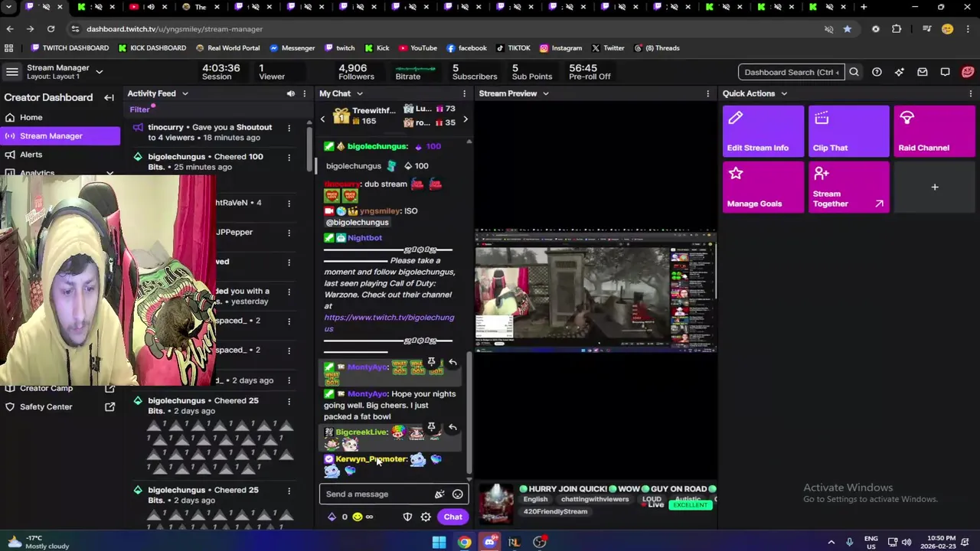Pin the MontyAyo emote message

tap(432, 362)
